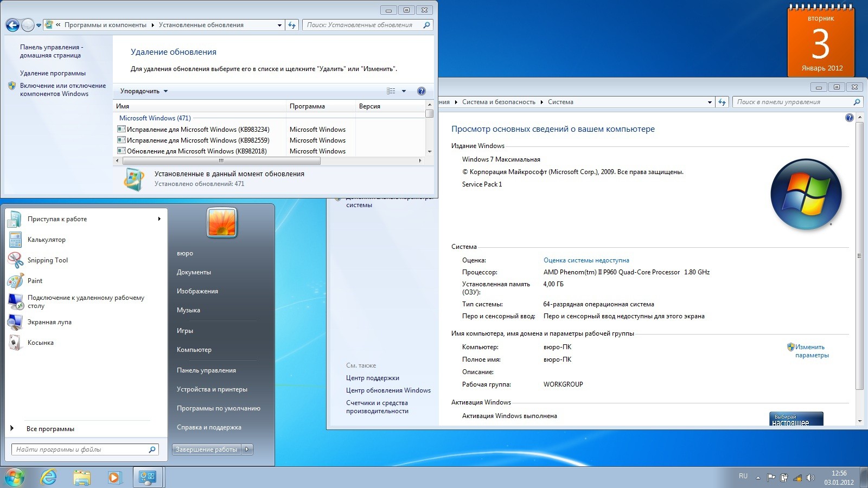Launch Snipping Tool scissors icon
The image size is (868, 488).
click(15, 260)
